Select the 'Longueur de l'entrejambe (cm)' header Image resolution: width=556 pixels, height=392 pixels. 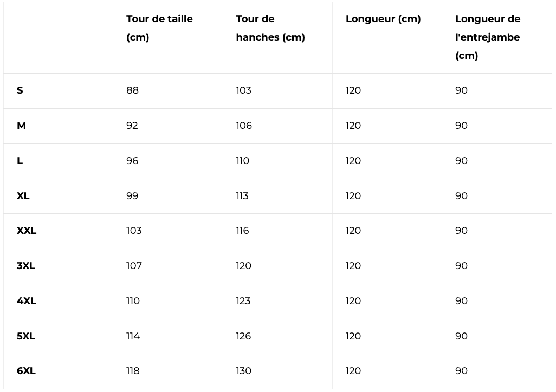tap(487, 37)
